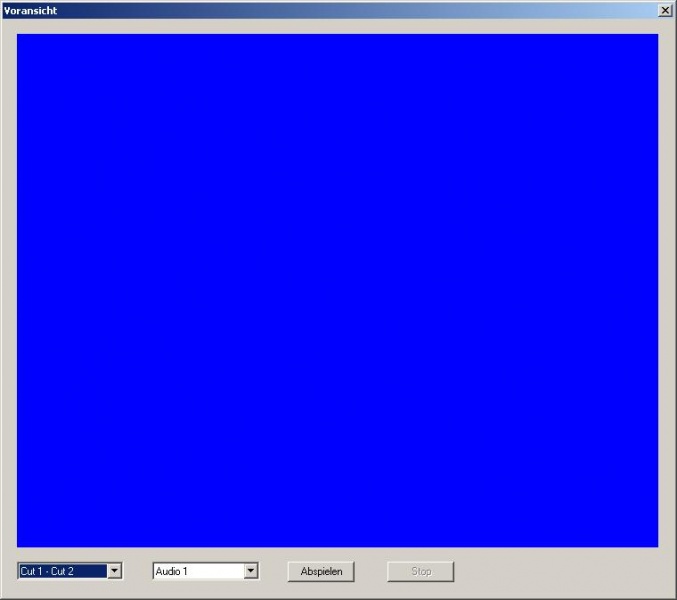Click the down arrow beside Cut 1 - Cut 2

pyautogui.click(x=114, y=571)
